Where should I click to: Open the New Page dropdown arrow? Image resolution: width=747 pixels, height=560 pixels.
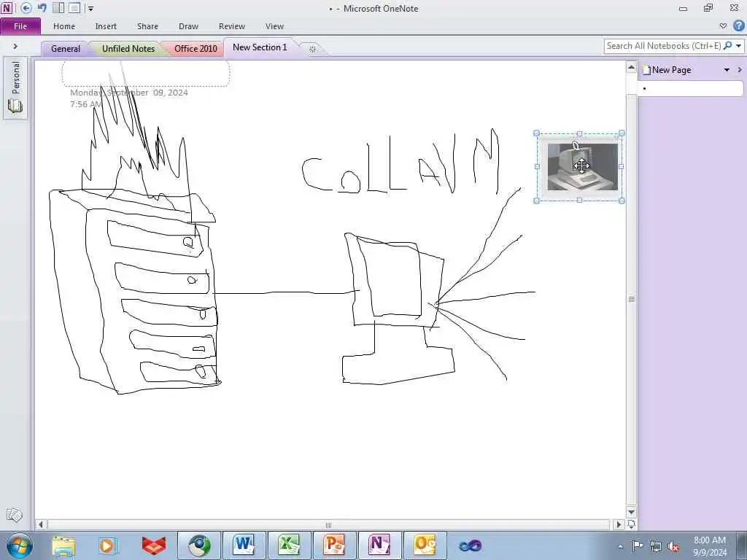pyautogui.click(x=727, y=70)
